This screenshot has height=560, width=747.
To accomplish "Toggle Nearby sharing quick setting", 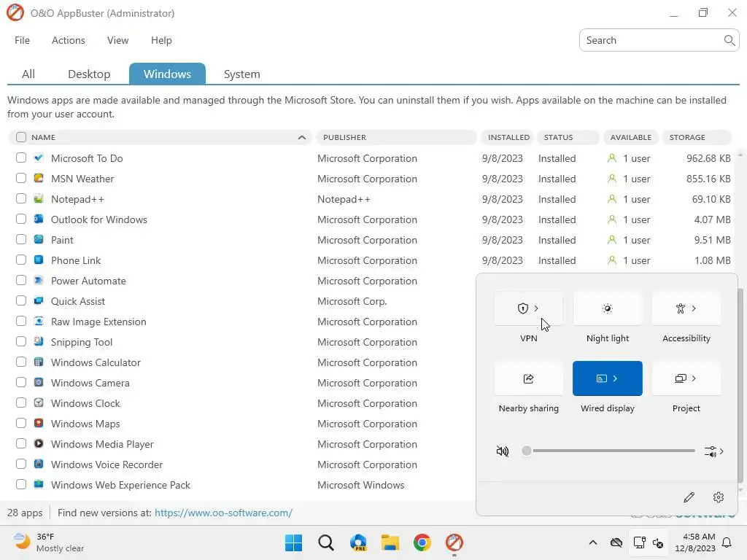I will tap(528, 378).
